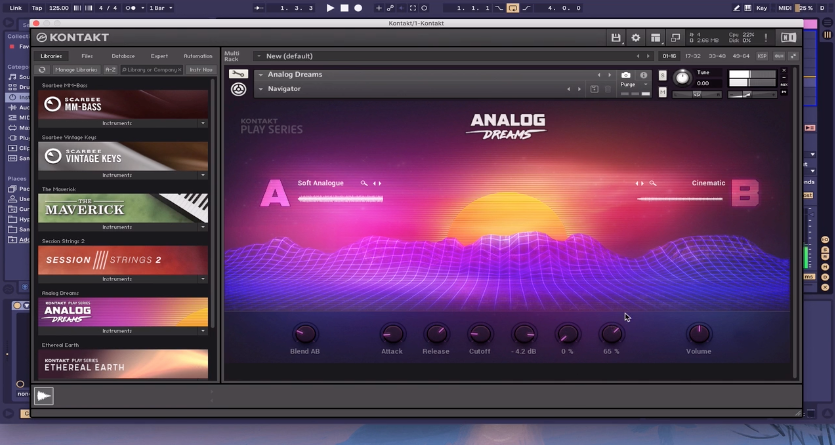835x445 pixels.
Task: Click the exclamation panic button
Action: click(766, 38)
